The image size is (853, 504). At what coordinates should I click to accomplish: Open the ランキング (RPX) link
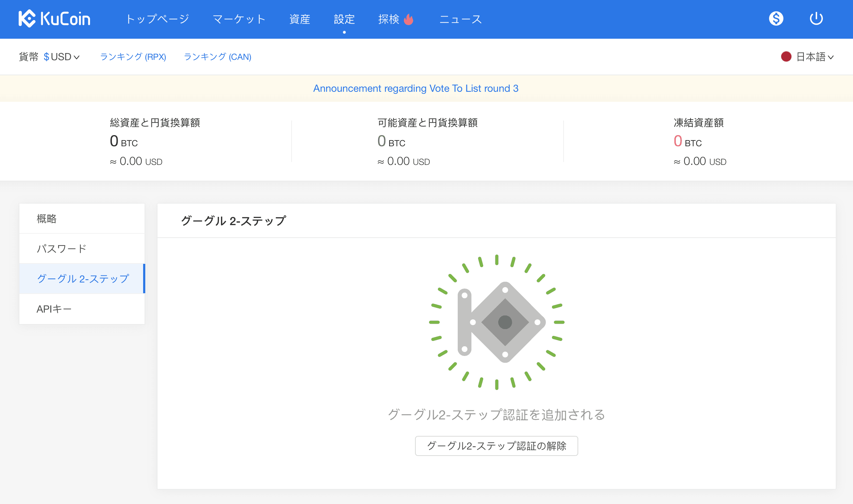pyautogui.click(x=133, y=57)
